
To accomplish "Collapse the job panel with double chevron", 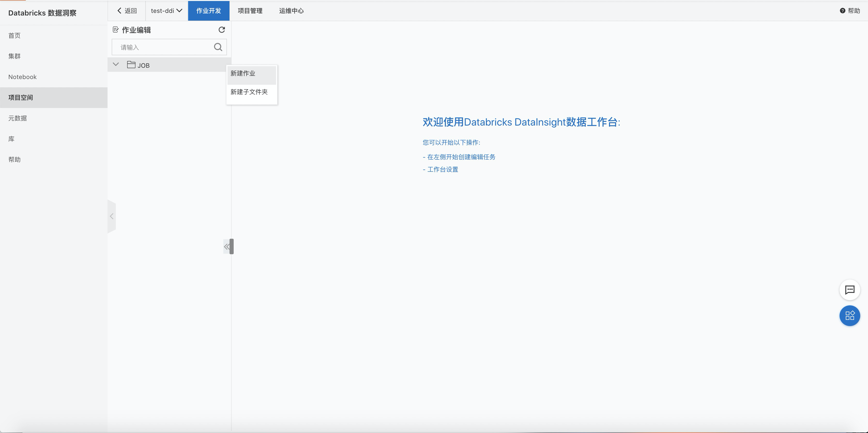I will 227,247.
